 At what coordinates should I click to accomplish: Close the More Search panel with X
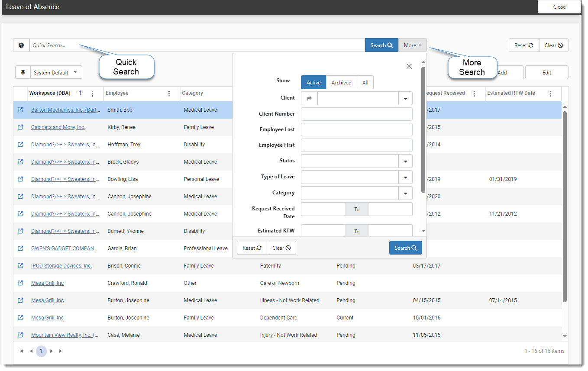tap(409, 66)
